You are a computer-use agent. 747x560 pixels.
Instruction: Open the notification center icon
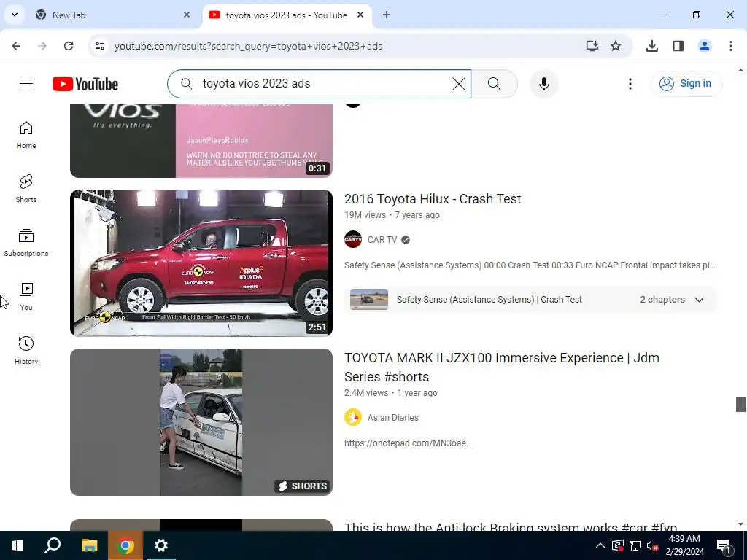point(723,545)
